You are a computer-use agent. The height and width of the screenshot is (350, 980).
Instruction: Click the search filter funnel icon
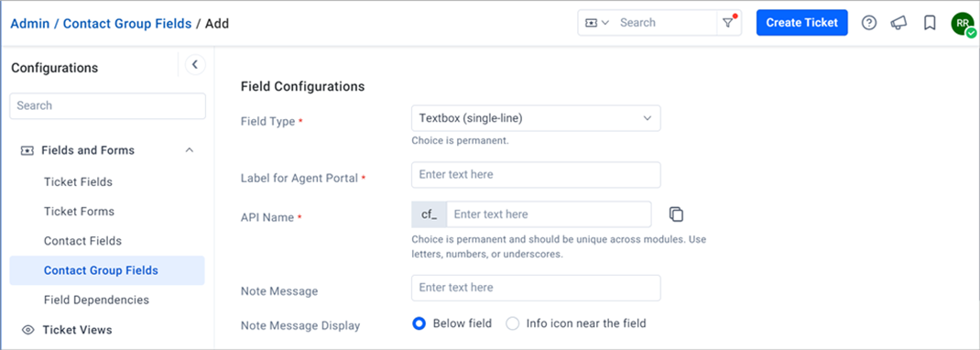[728, 23]
